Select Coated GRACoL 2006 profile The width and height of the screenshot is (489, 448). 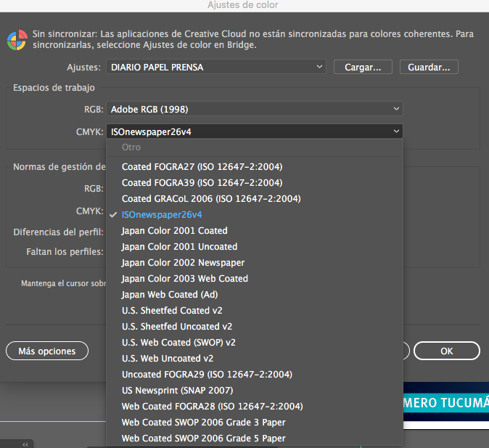[255, 198]
